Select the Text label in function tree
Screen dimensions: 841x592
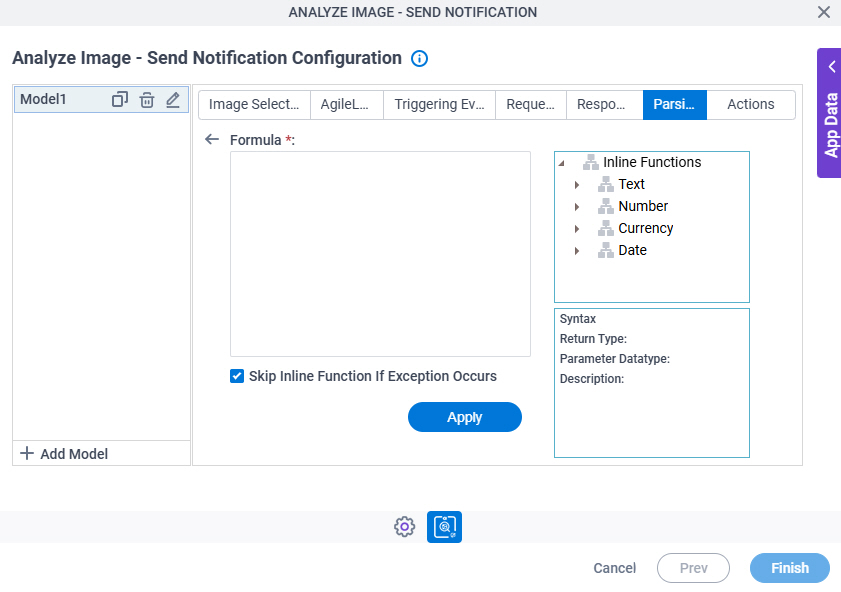631,184
